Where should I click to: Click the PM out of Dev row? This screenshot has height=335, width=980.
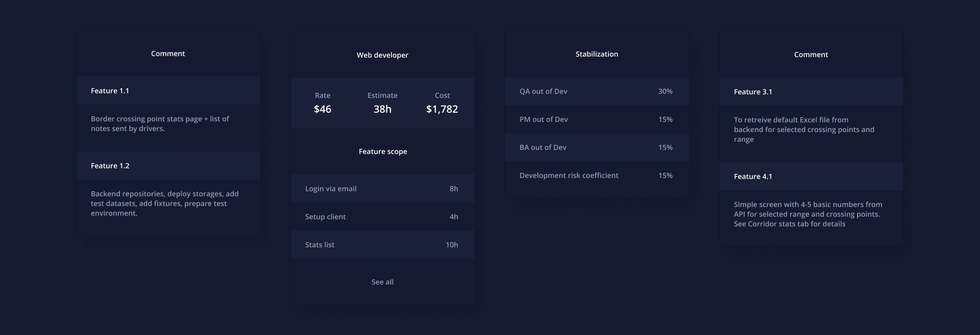(597, 119)
